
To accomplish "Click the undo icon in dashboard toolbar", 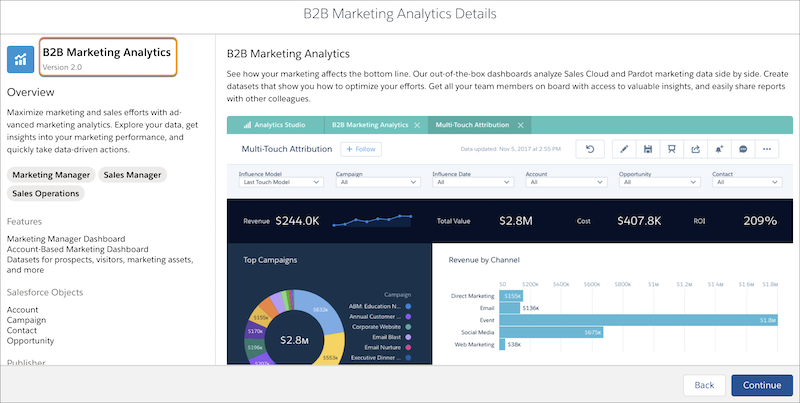I will pos(590,149).
